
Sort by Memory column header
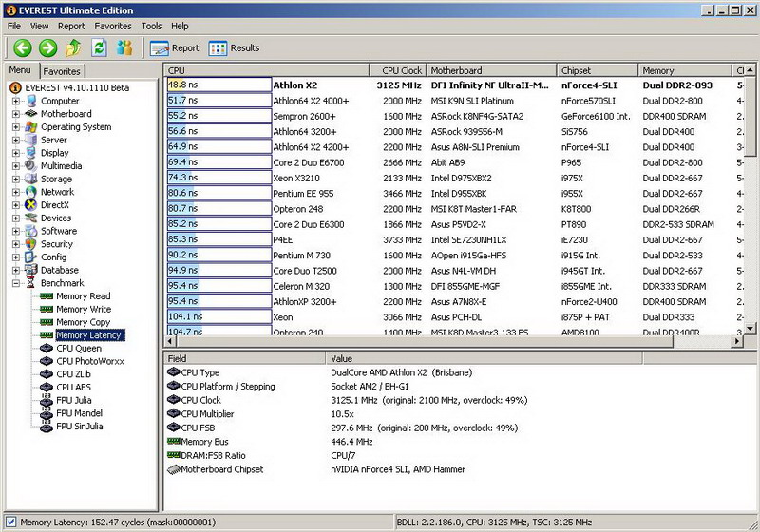click(x=685, y=70)
